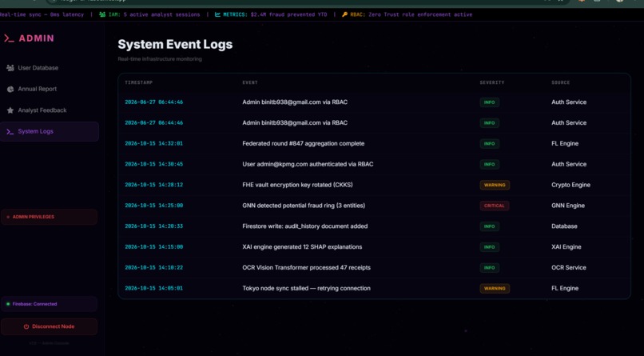
Task: Click the System Logs terminal icon
Action: pos(10,131)
